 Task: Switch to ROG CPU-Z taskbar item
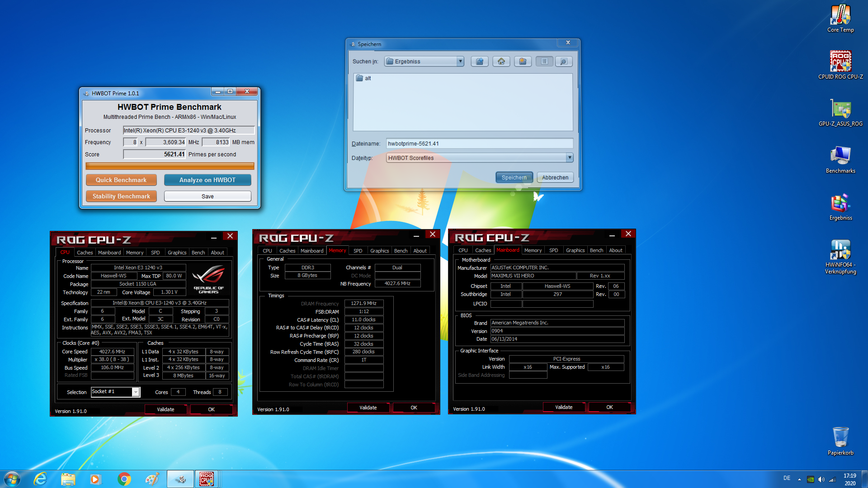[207, 479]
